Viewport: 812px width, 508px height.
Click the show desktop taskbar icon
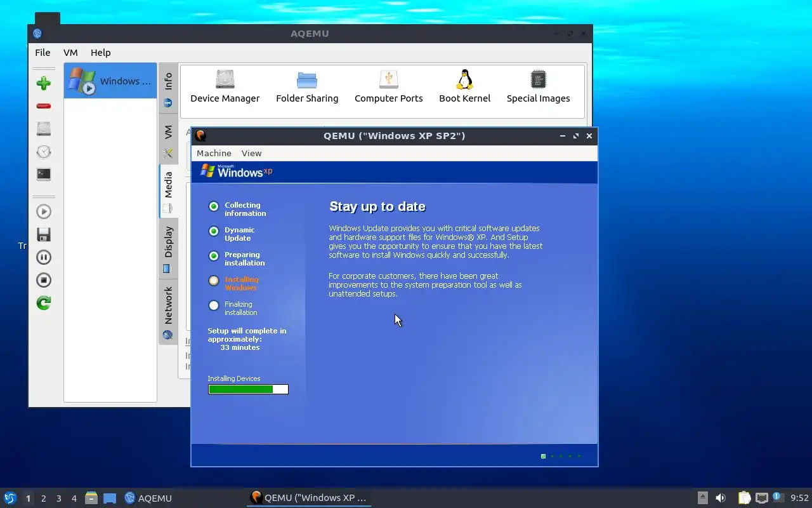click(x=110, y=498)
